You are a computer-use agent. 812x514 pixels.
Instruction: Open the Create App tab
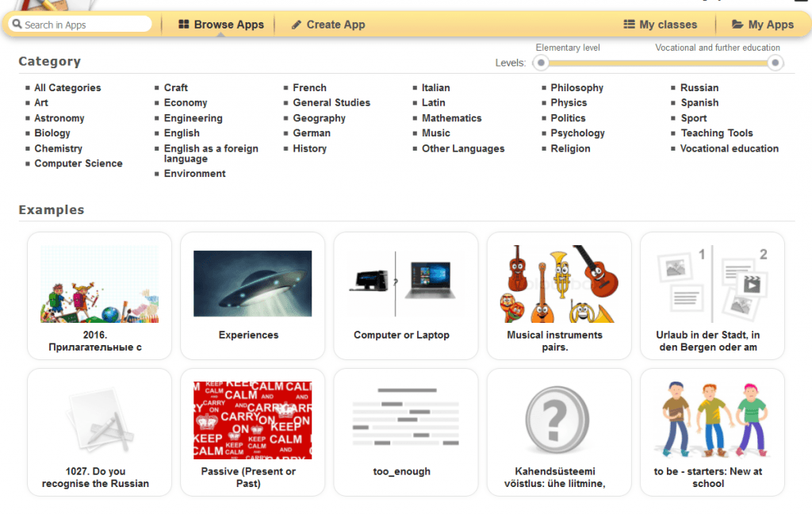328,25
